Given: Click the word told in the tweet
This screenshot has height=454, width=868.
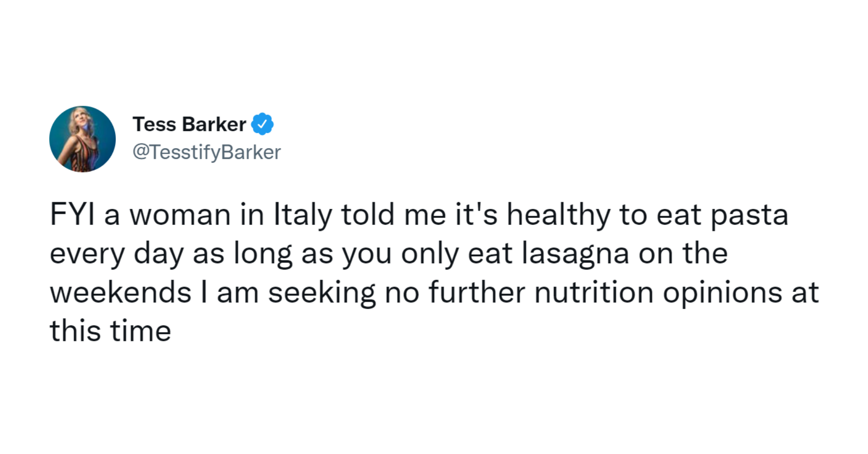Looking at the screenshot, I should 368,214.
